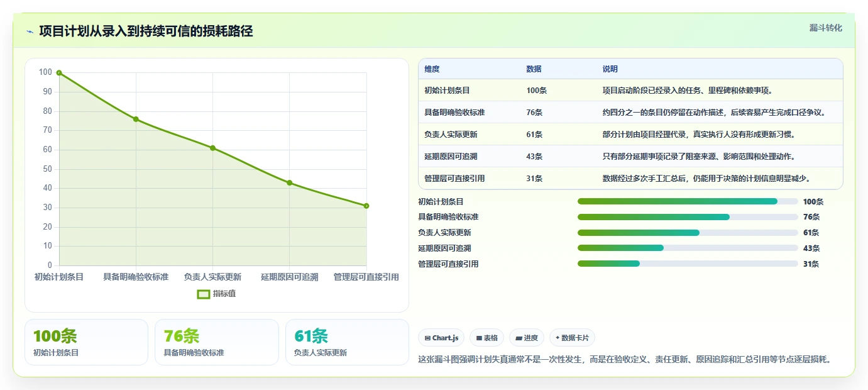Click the icon inside the Chart.js chip
Viewport: 868px width, 390px height.
[x=428, y=338]
